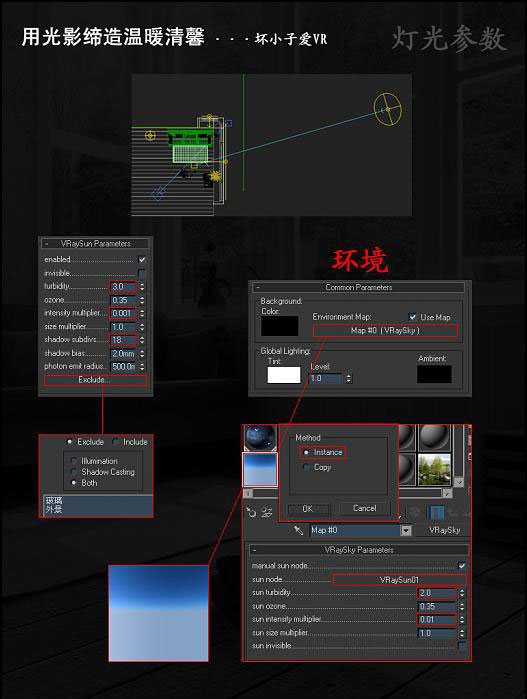Viewport: 527px width, 699px height.
Task: Choose Illumination radio option
Action: click(74, 461)
